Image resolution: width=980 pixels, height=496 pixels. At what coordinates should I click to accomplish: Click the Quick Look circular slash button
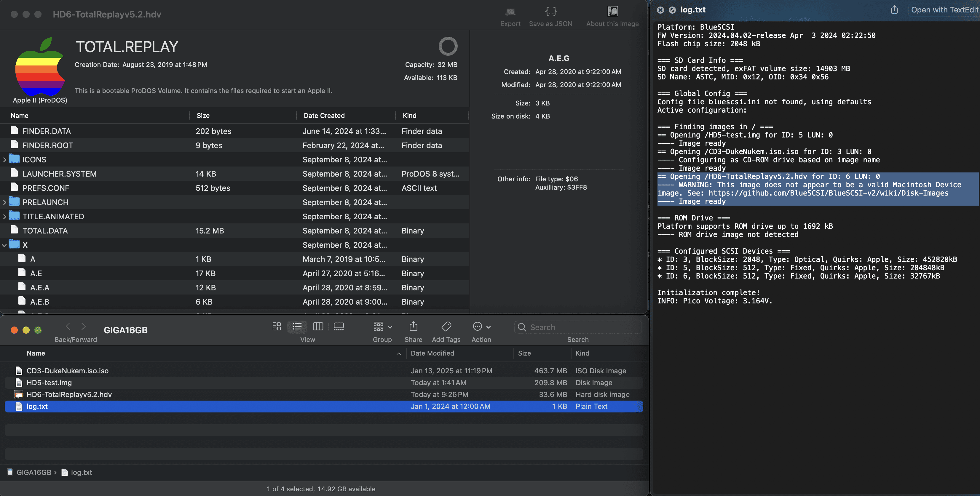[x=672, y=10]
